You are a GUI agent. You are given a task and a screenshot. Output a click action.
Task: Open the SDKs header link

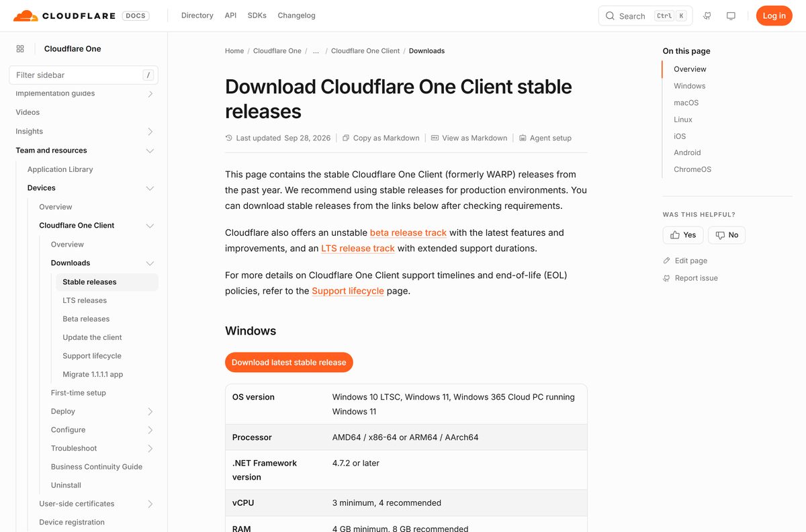(257, 15)
